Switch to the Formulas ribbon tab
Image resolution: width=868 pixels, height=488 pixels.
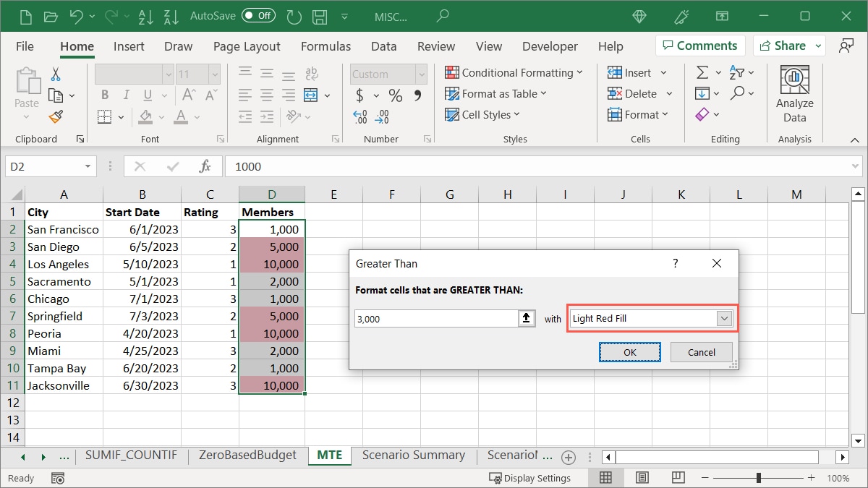(x=325, y=46)
